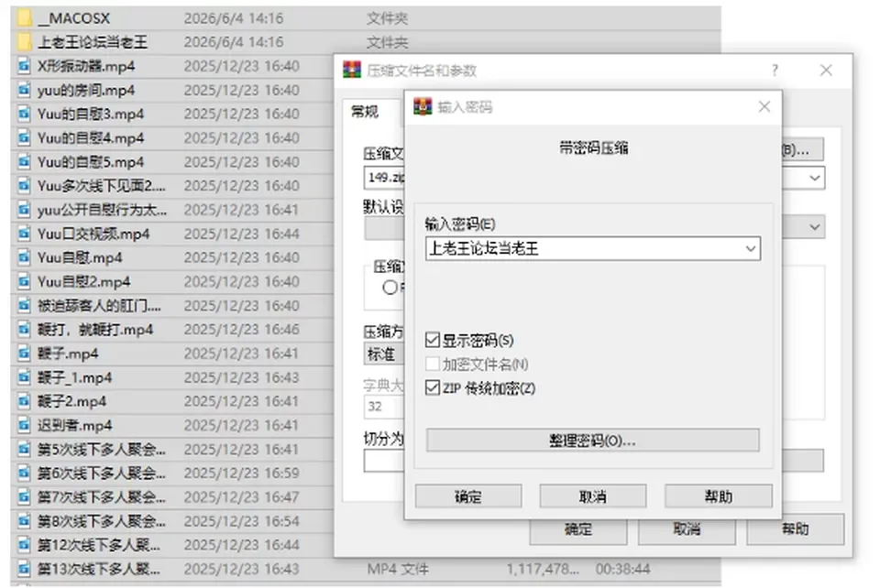This screenshot has height=588, width=880.
Task: Confirm with 确定 in the 输入密码 dialog
Action: [468, 496]
